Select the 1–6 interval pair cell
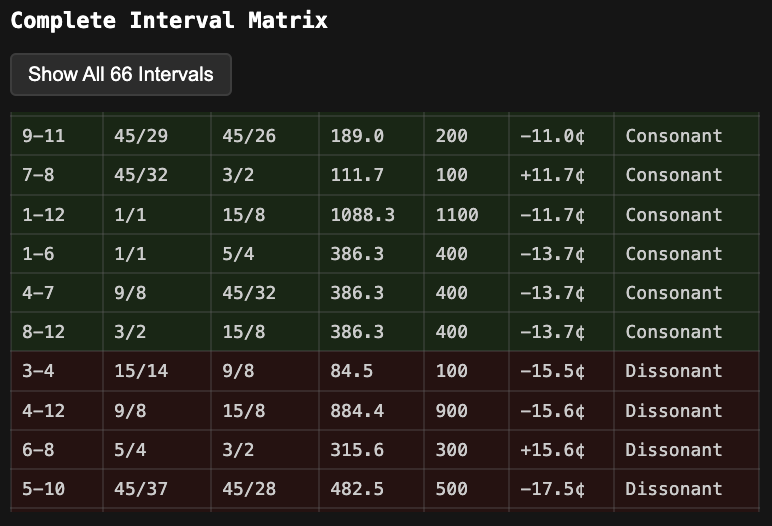 pos(39,253)
